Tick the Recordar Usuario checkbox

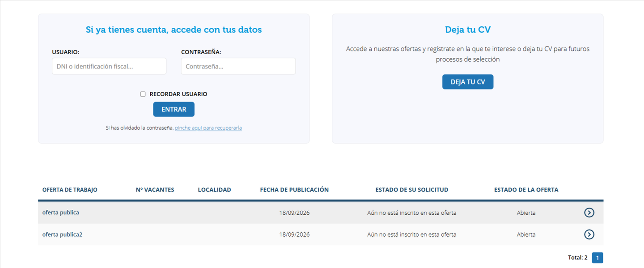[x=143, y=94]
